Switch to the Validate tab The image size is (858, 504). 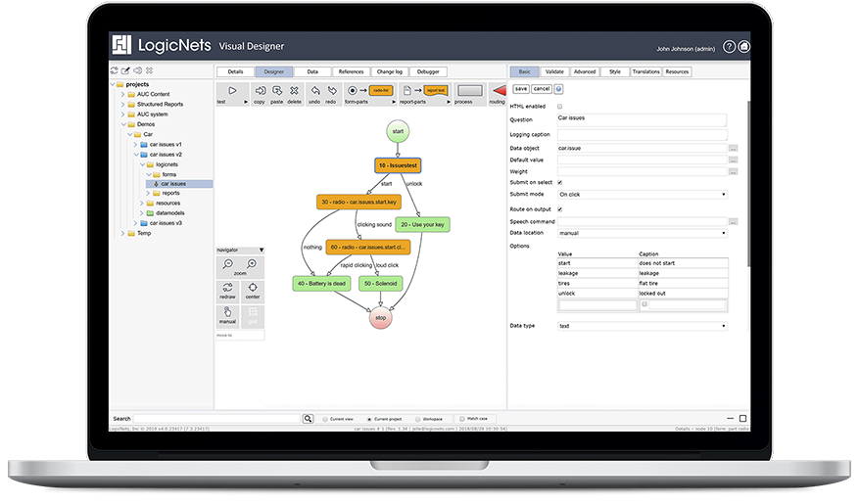click(554, 71)
